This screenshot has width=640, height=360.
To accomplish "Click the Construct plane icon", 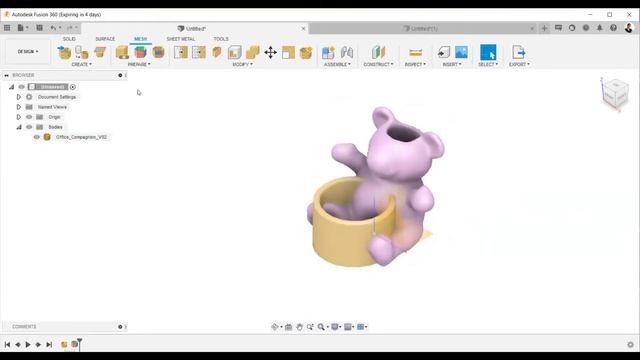I will coord(378,52).
